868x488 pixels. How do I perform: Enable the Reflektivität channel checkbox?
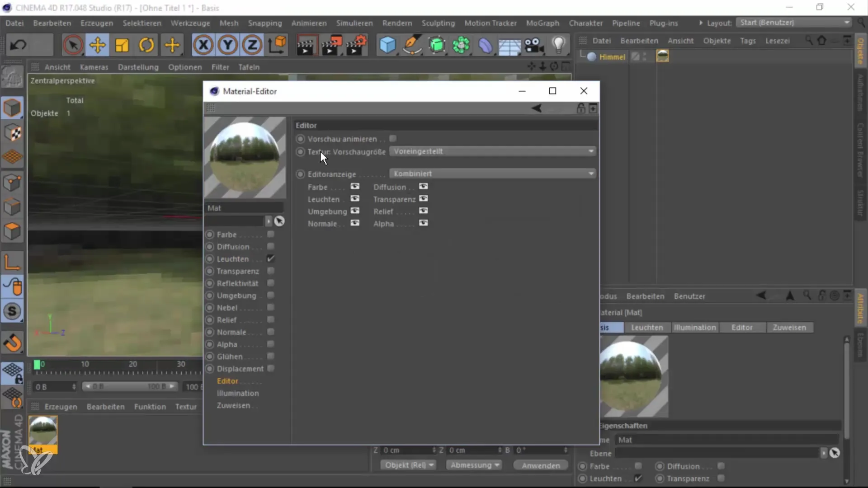pos(271,283)
